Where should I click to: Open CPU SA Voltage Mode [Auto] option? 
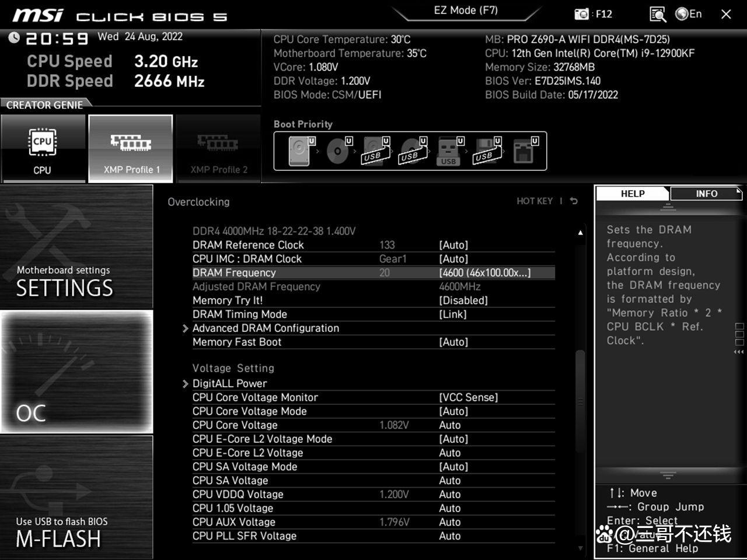pyautogui.click(x=453, y=467)
